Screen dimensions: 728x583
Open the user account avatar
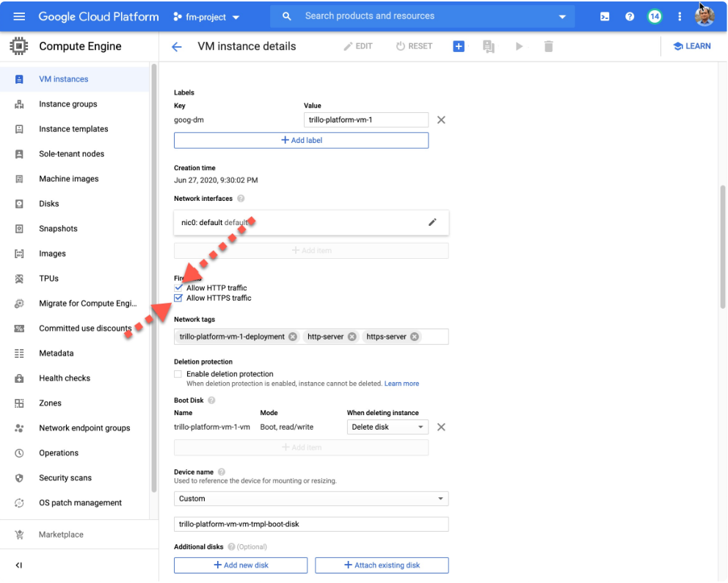point(705,17)
